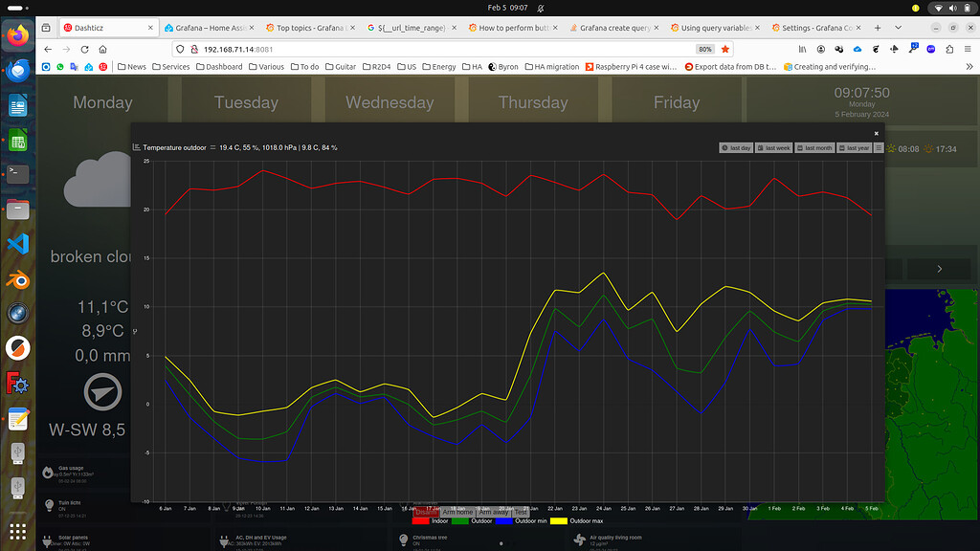980x551 pixels.
Task: Open the list all tabs dropdown arrow
Action: 899,27
